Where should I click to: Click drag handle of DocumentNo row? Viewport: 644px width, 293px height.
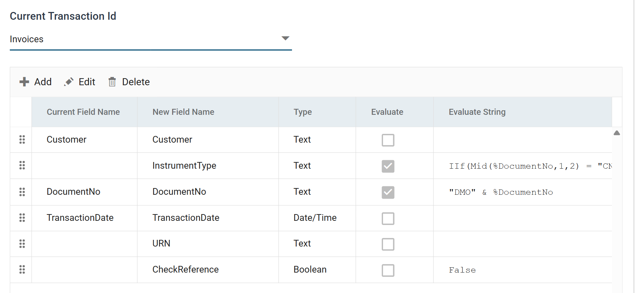[x=22, y=192]
